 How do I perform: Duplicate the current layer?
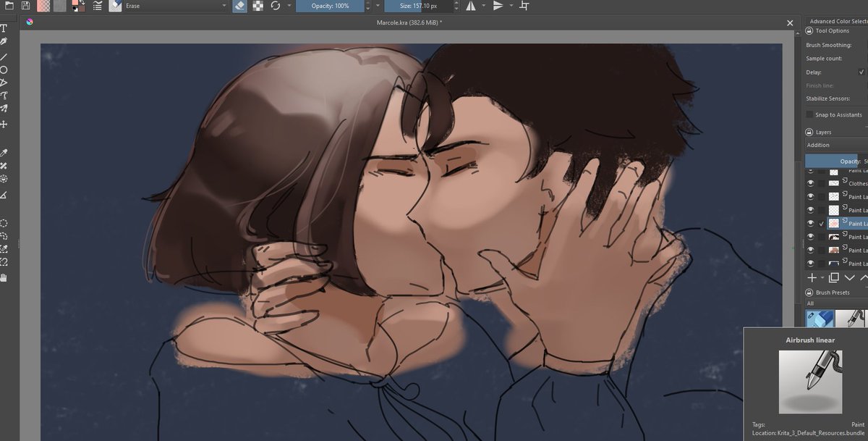click(833, 277)
